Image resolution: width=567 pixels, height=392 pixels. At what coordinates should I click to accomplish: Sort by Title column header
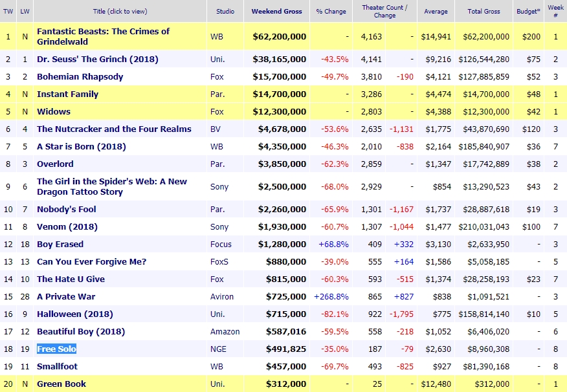point(120,11)
